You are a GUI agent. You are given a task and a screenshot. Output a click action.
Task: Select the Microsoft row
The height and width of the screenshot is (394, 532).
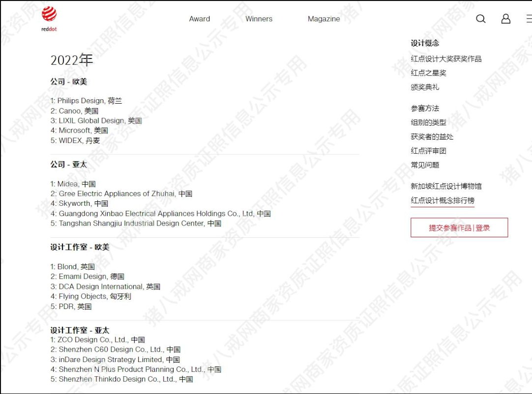(79, 131)
